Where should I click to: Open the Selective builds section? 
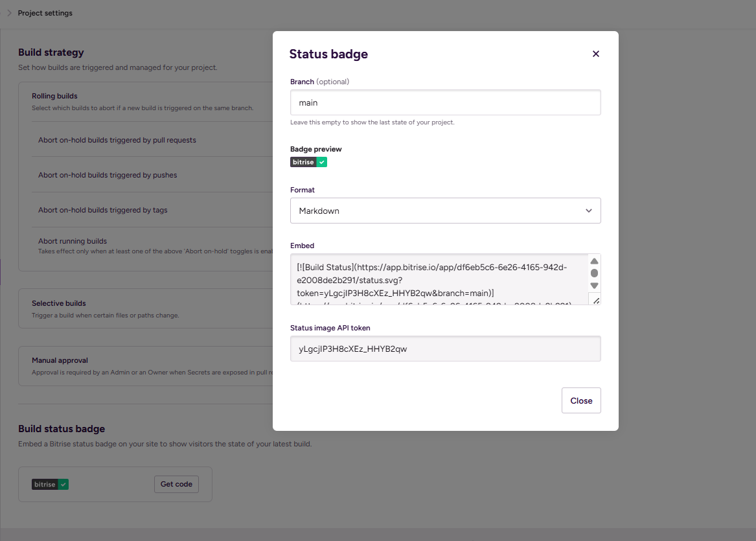point(59,303)
